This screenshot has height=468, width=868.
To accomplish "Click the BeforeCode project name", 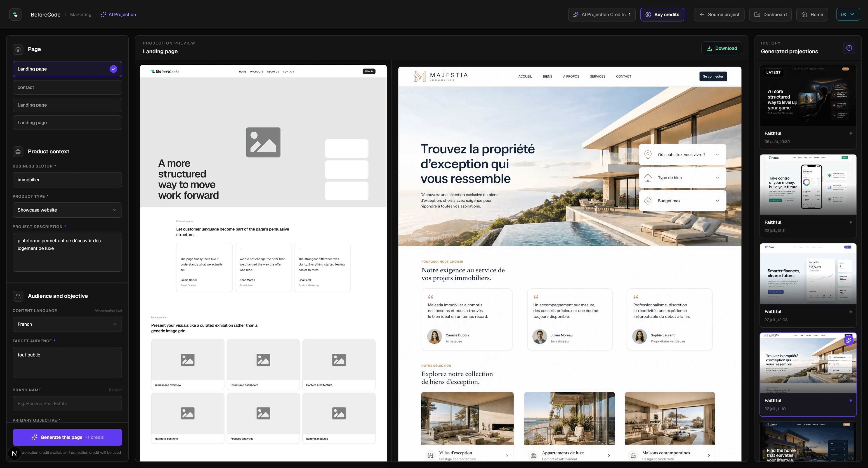I will click(45, 14).
